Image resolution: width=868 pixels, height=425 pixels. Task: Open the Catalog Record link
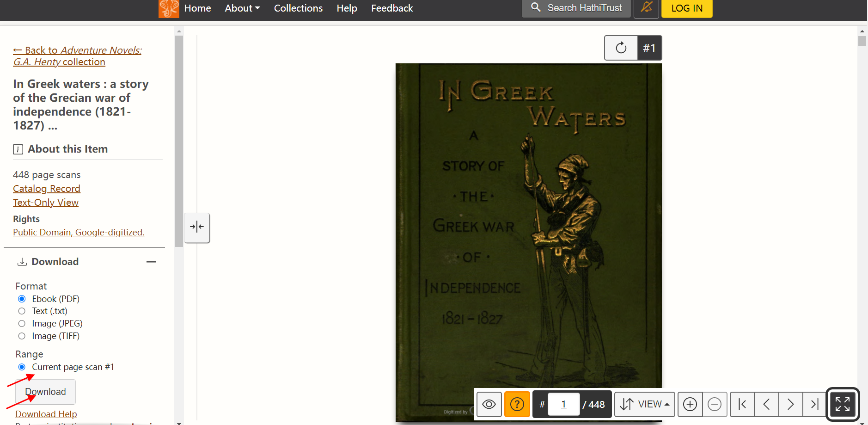click(x=47, y=189)
